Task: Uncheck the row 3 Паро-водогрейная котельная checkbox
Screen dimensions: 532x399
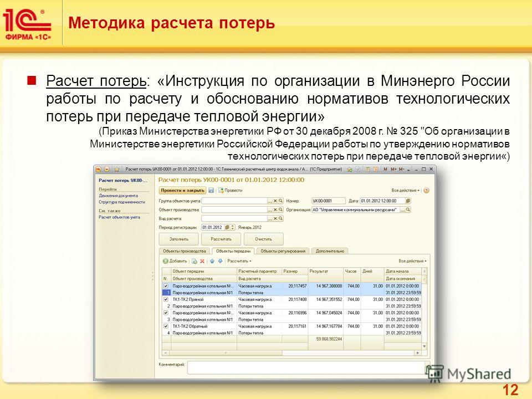Action: [x=166, y=313]
